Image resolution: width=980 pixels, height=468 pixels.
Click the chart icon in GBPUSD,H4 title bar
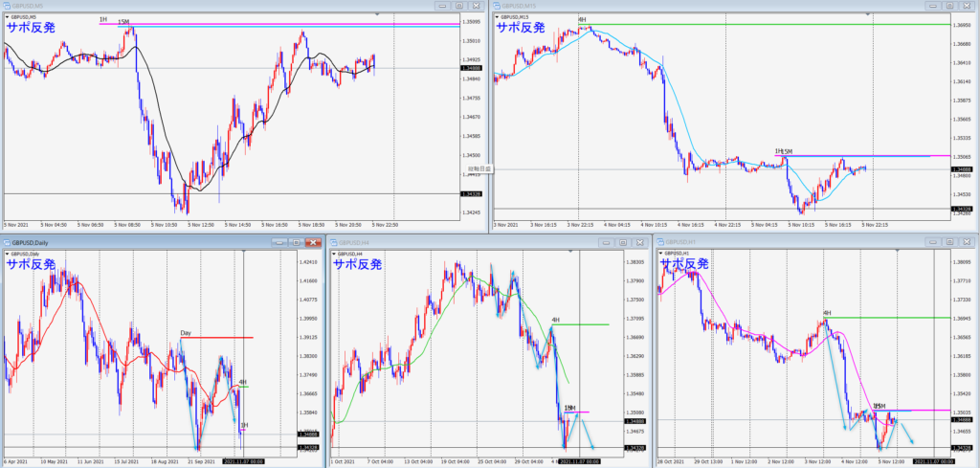click(x=334, y=242)
